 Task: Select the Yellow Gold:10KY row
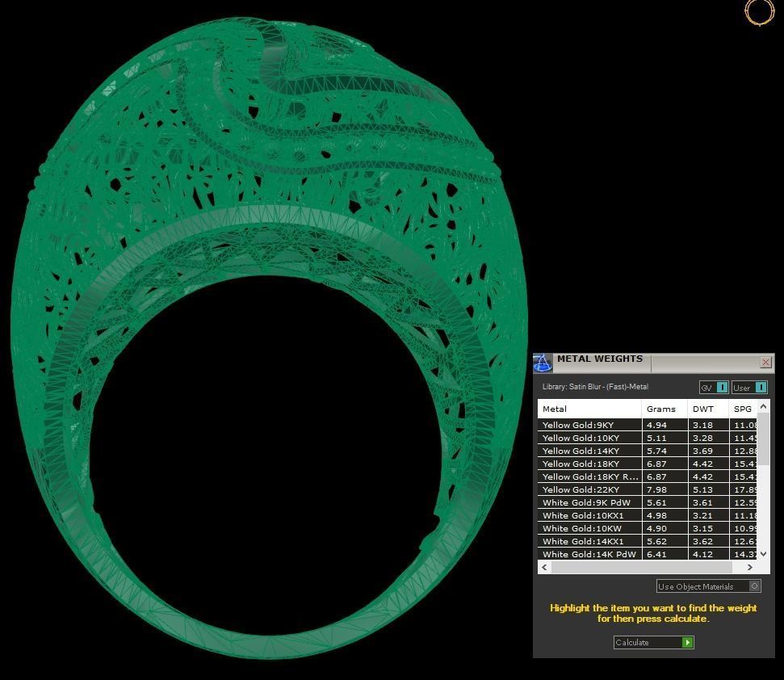pyautogui.click(x=648, y=438)
